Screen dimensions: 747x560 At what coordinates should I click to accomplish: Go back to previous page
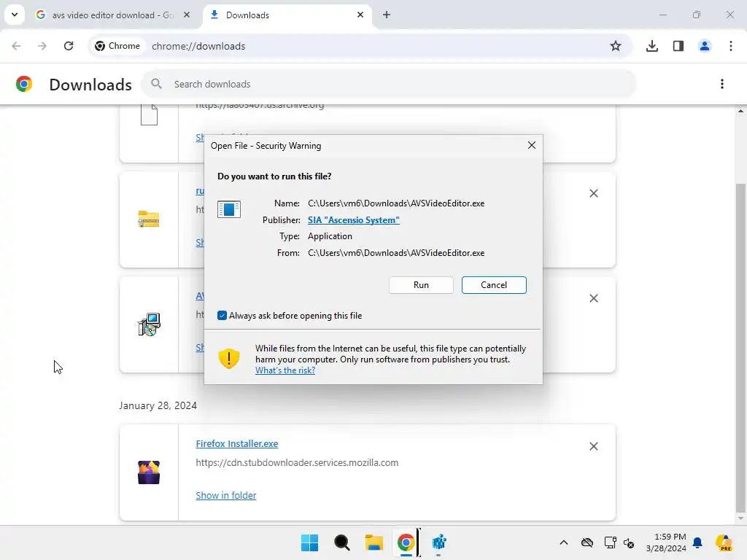tap(16, 46)
